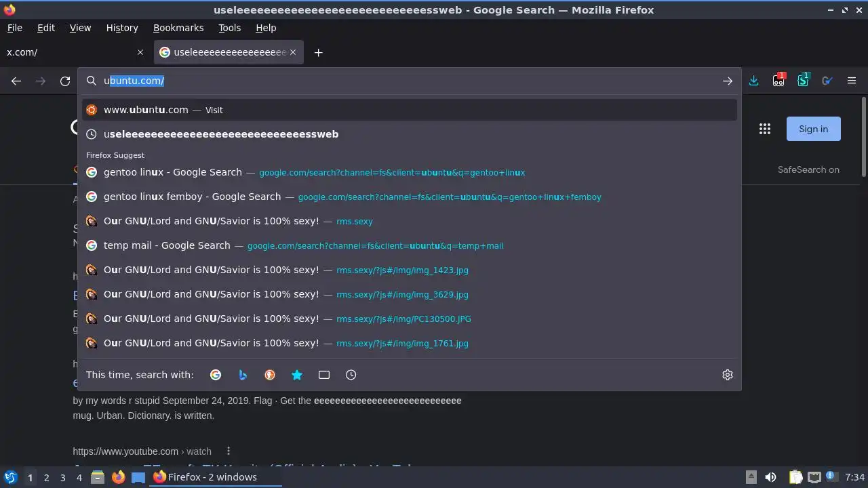This screenshot has width=868, height=488.
Task: Open the Bookmarks menu
Action: point(178,28)
